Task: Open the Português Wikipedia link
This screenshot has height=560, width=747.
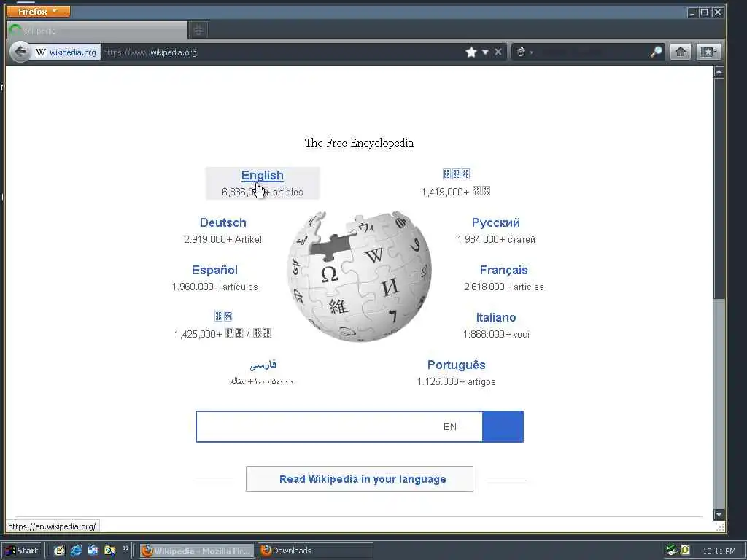Action: click(457, 365)
